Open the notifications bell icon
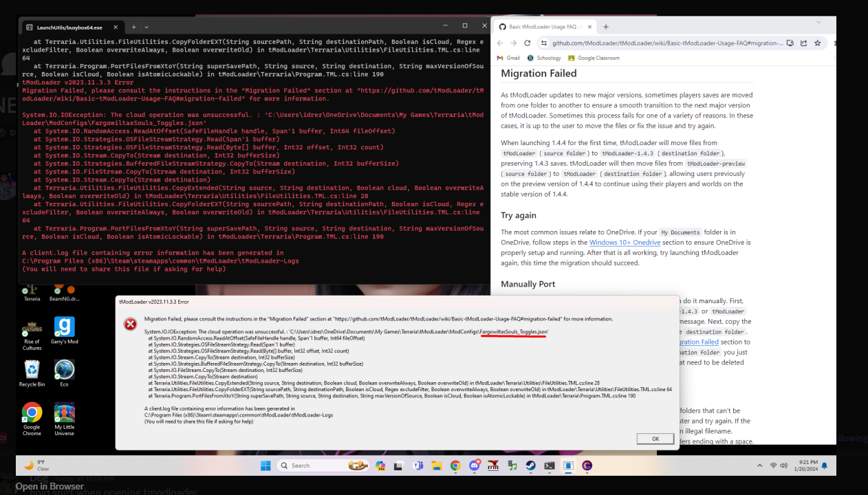Viewport: 868px width, 495px height. pyautogui.click(x=824, y=465)
